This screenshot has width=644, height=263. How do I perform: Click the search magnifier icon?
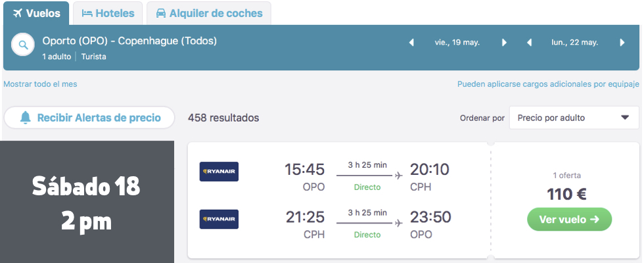pos(23,45)
